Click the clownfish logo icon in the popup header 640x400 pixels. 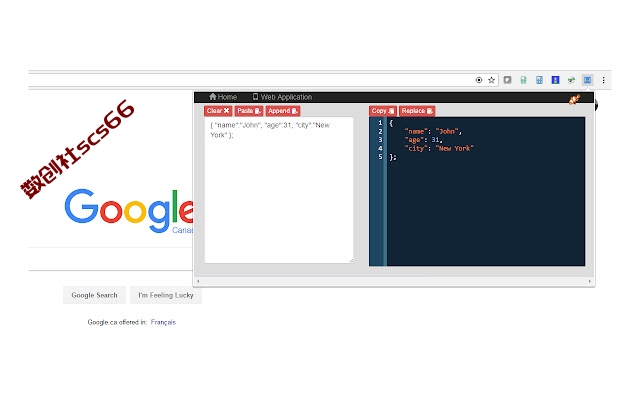[x=574, y=99]
